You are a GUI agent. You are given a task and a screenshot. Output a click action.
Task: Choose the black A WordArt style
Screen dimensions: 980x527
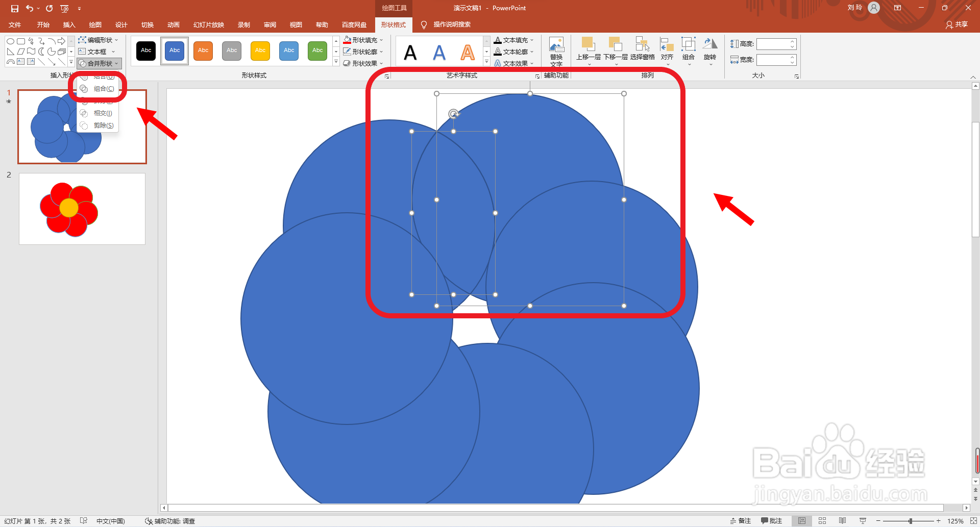click(410, 52)
